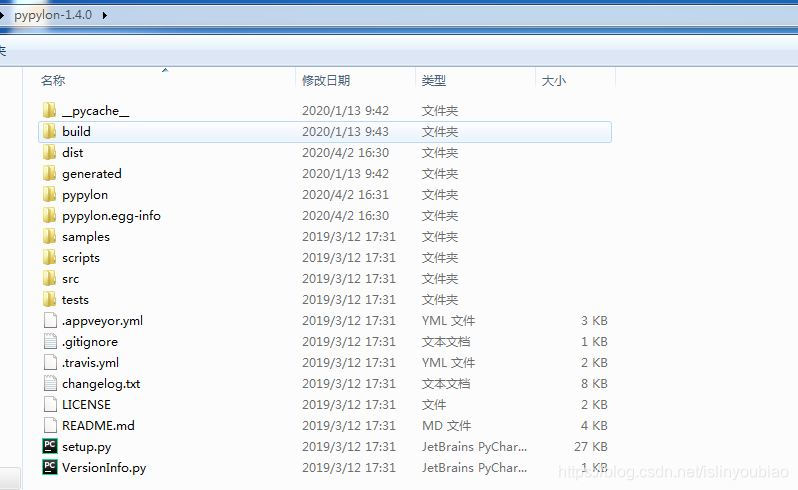
Task: Select the file name samples
Action: tap(86, 237)
